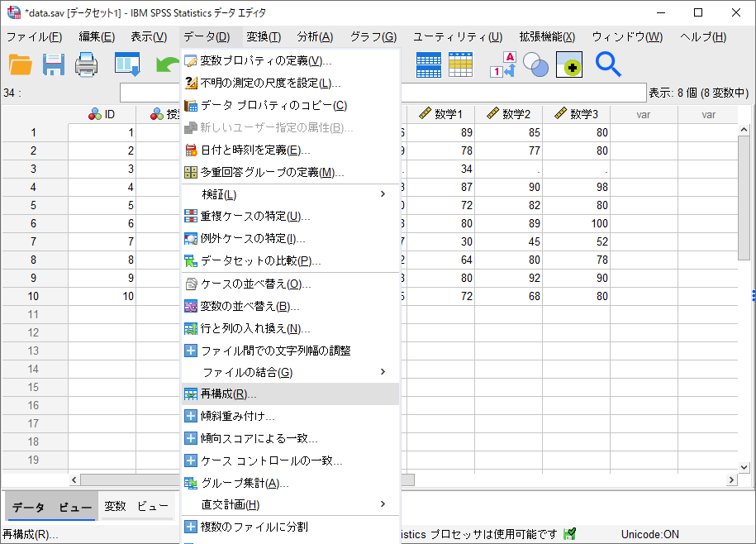Open the ヘルプ(H) menu
756x544 pixels.
tap(703, 37)
